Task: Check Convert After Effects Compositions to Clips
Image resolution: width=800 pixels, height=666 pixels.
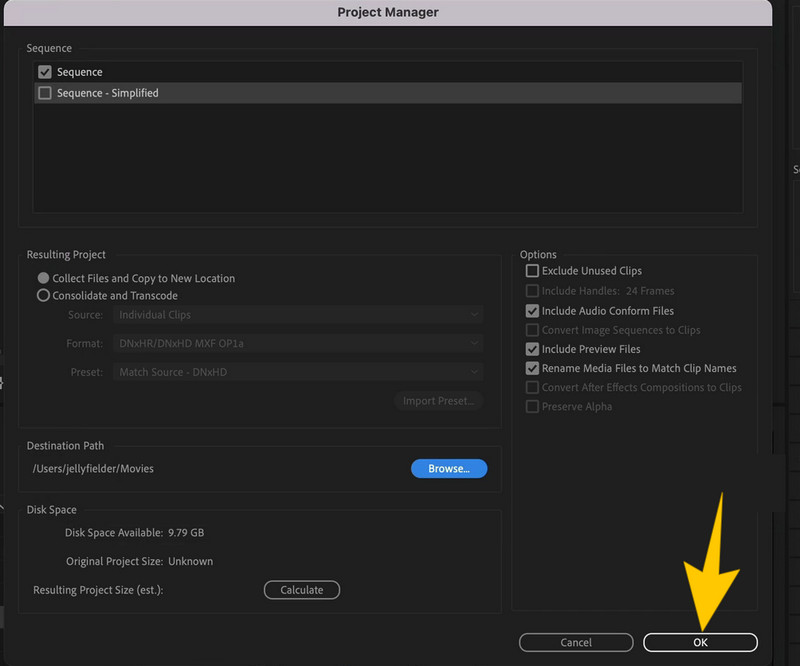Action: coord(532,387)
